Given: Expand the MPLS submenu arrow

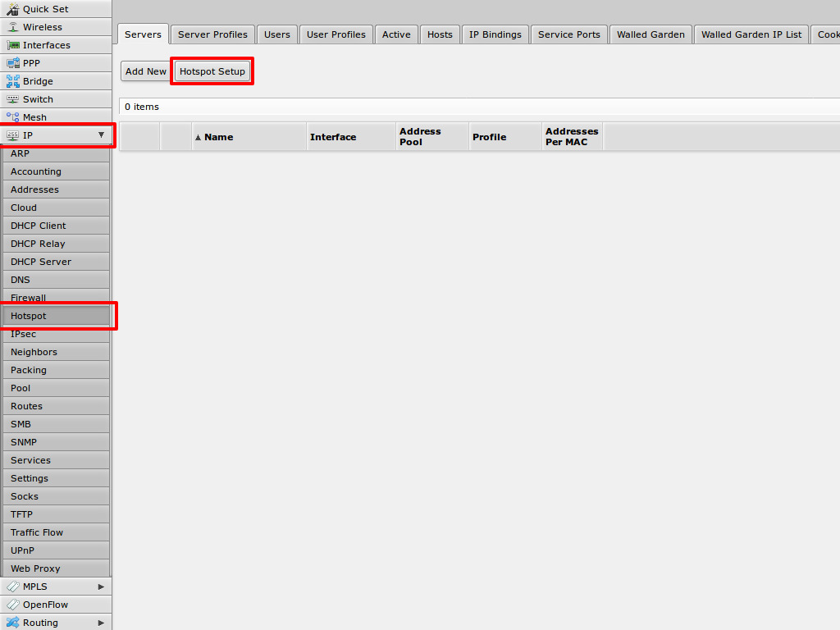Looking at the screenshot, I should pos(101,587).
